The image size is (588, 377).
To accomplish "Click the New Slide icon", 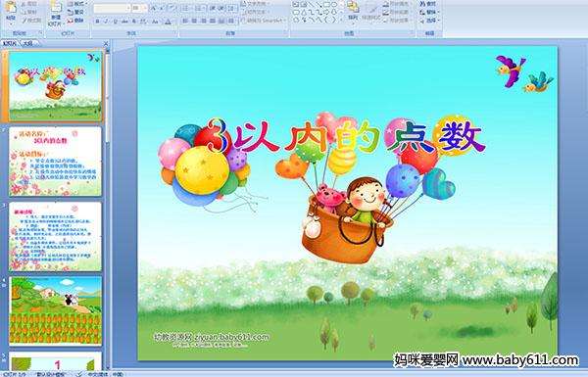I will click(56, 8).
